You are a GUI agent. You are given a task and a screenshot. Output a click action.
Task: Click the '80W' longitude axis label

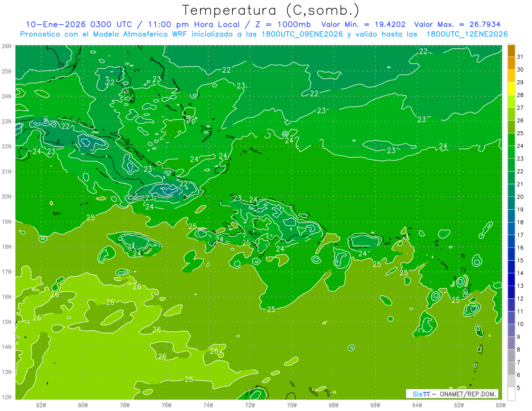(83, 405)
